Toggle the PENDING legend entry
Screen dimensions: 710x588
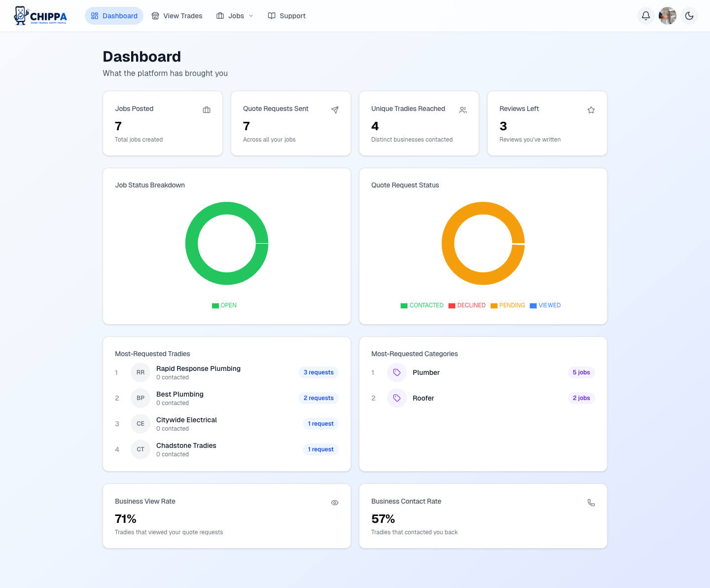tap(508, 305)
